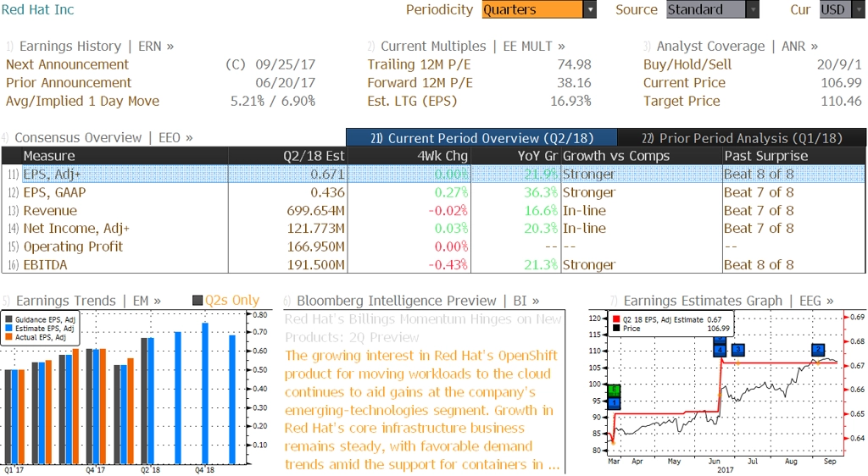Open Analyst Coverage ANR link
This screenshot has width=868, height=476.
point(737,47)
